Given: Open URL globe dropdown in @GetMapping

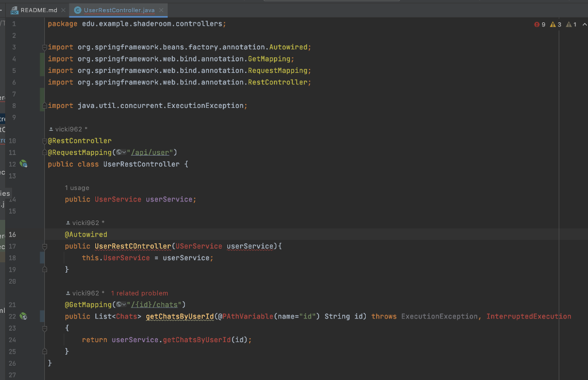Looking at the screenshot, I should coord(121,305).
